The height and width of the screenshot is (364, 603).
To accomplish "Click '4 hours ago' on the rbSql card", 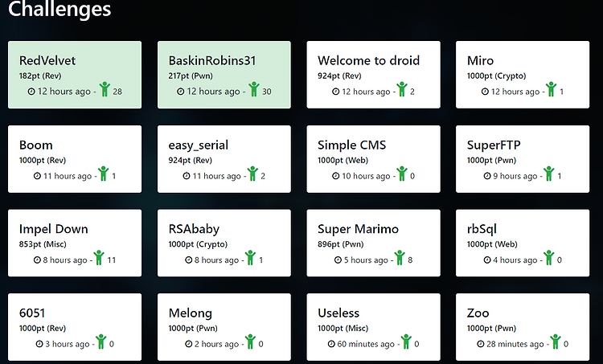I will point(515,260).
